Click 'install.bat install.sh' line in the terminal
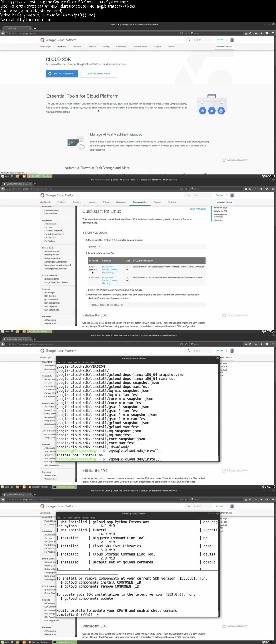 (x=80, y=455)
